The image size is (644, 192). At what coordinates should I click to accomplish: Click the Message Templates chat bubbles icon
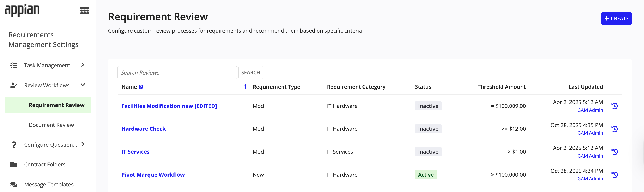pos(14,185)
